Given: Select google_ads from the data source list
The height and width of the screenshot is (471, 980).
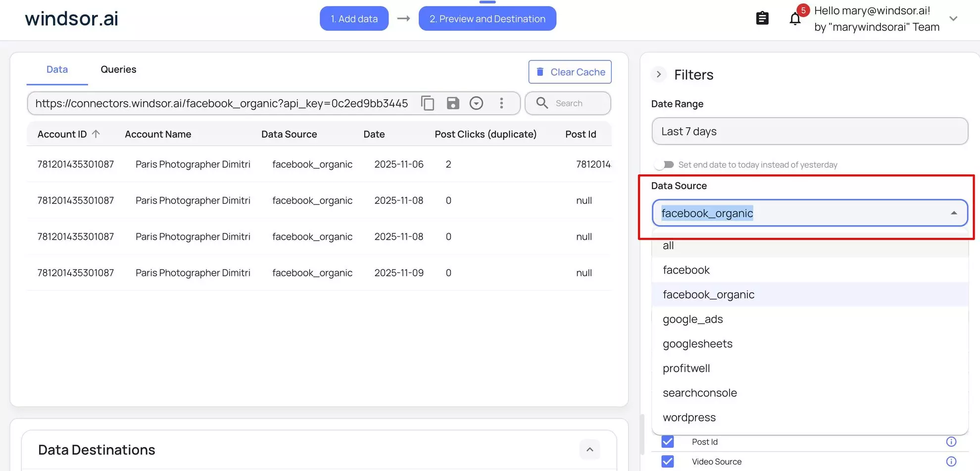Looking at the screenshot, I should click(x=692, y=319).
